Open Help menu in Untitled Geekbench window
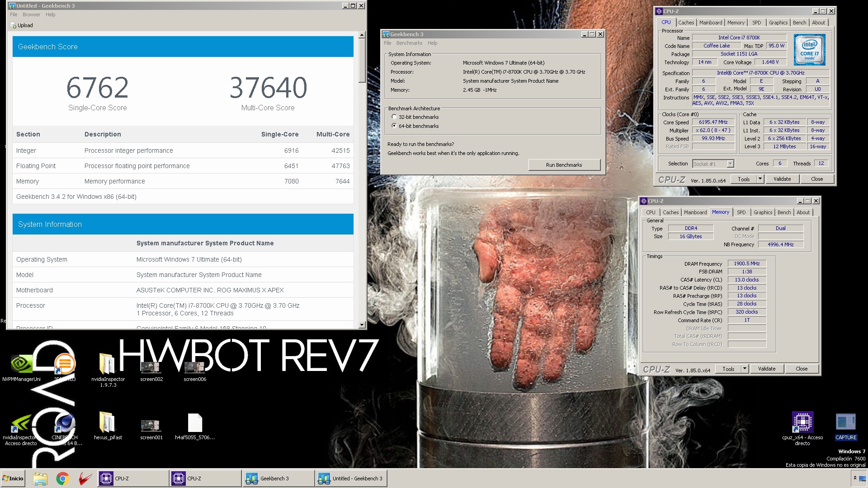The height and width of the screenshot is (488, 868). point(50,14)
